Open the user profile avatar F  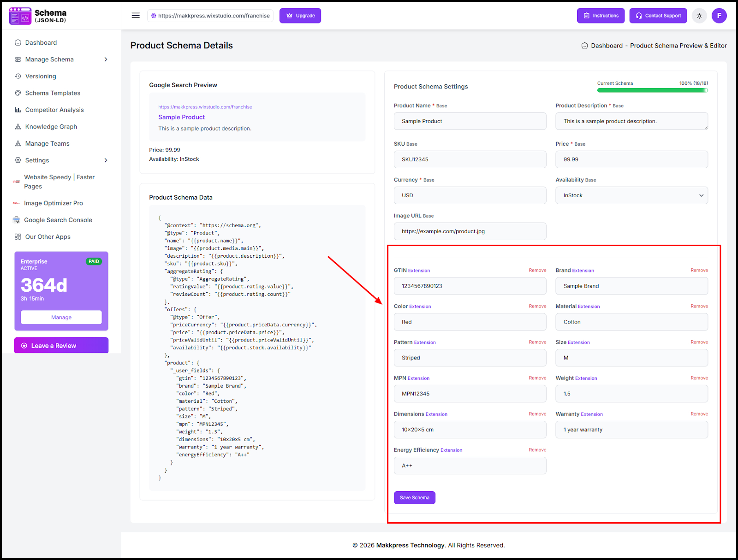[x=719, y=16]
